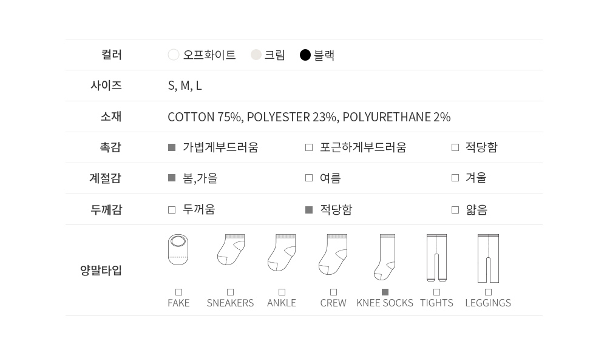
Task: Click the sneakers sock illustration
Action: (231, 250)
